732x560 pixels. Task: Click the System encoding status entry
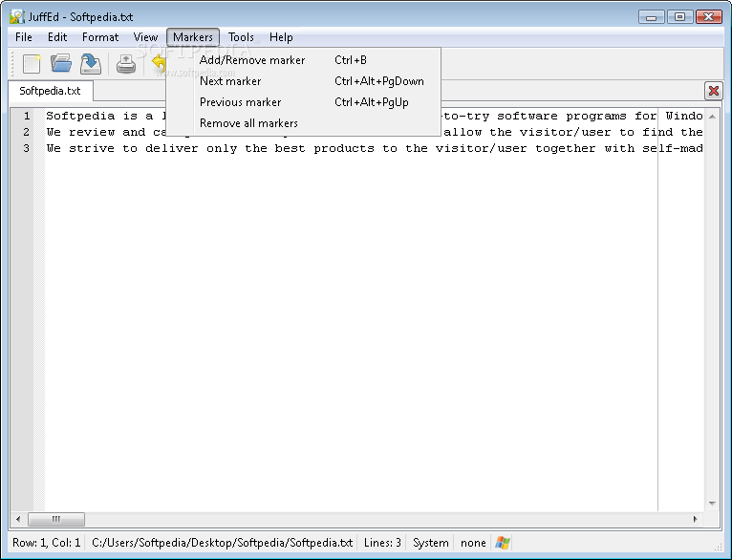pyautogui.click(x=430, y=543)
